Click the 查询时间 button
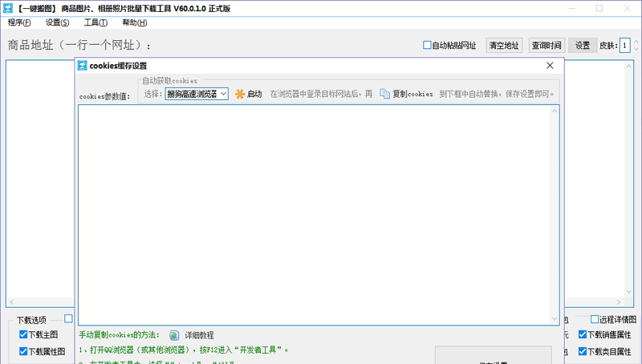 (547, 46)
